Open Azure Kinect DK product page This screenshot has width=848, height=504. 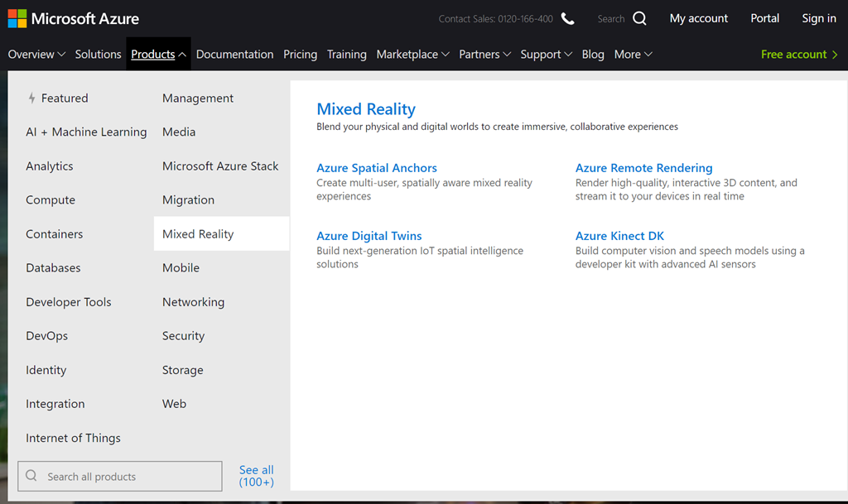[x=619, y=236]
